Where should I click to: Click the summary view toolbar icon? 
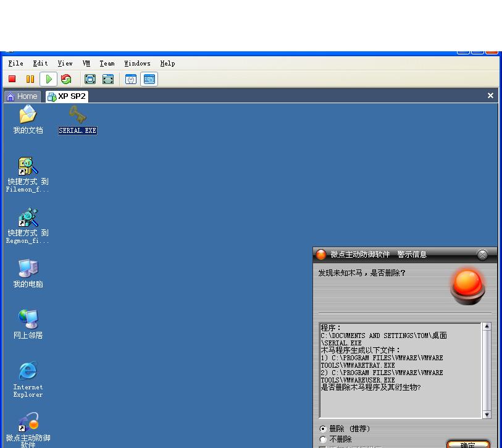131,79
